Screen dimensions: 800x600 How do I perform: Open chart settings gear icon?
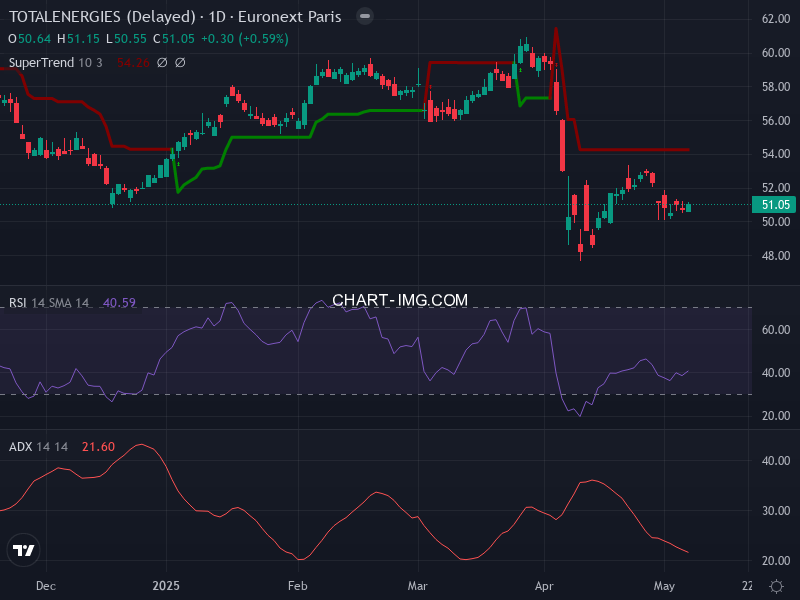coord(776,586)
